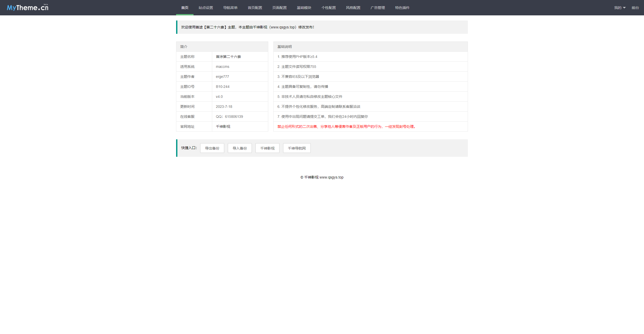Screen dimensions: 644x334
Task: Open 站点设置 menu item
Action: [x=206, y=8]
